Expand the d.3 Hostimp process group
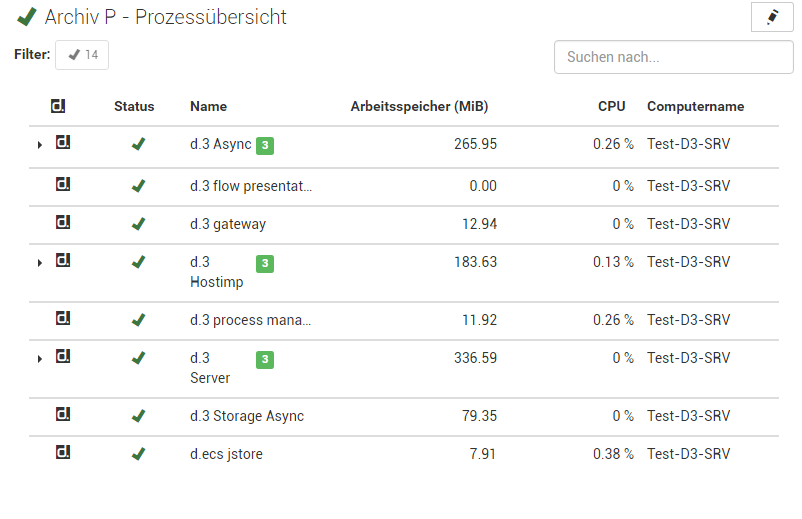This screenshot has width=802, height=519. click(39, 263)
